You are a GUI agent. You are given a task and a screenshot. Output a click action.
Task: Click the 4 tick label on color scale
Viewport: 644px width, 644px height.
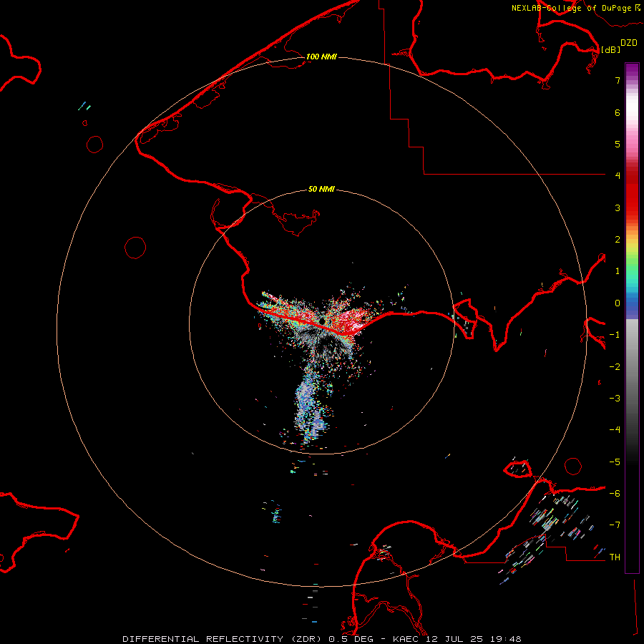(x=618, y=176)
